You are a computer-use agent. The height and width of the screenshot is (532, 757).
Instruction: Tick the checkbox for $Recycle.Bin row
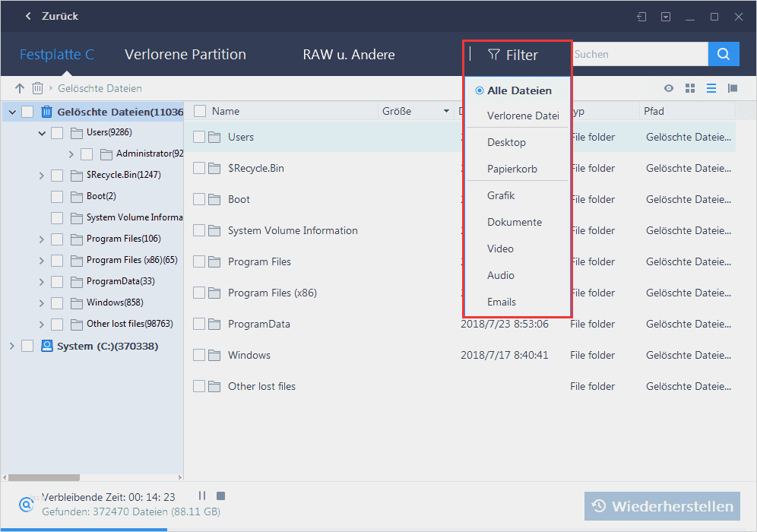199,168
